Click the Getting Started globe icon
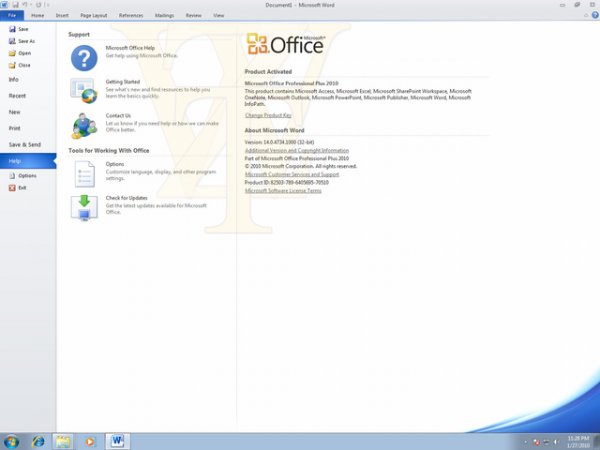 click(84, 91)
